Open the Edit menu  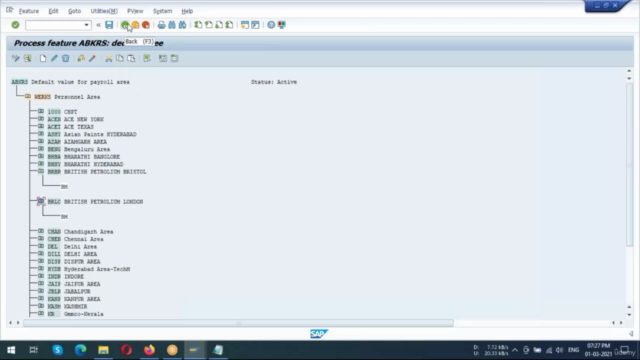tap(53, 11)
